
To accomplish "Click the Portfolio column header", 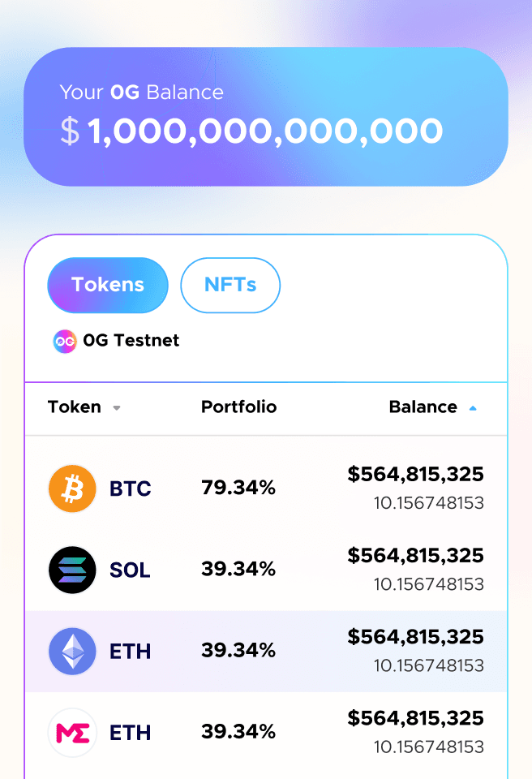I will (x=238, y=407).
